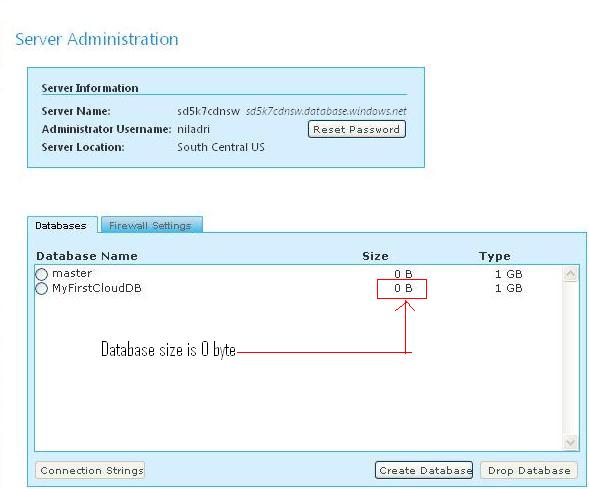The image size is (589, 489).
Task: Click the MyFirstCloudDB database name
Action: click(97, 288)
